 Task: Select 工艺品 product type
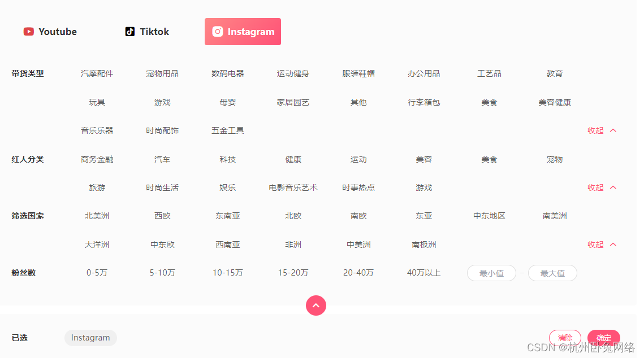(489, 73)
